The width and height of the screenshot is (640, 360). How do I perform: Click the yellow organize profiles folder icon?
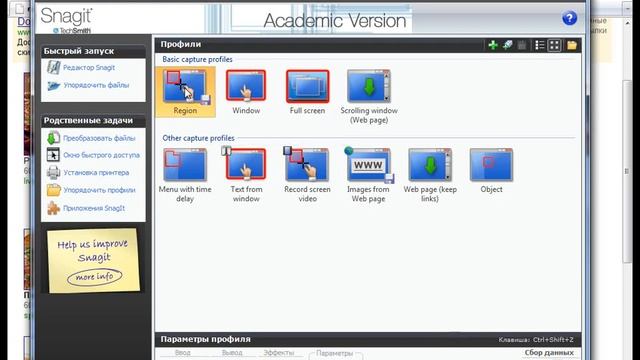(x=572, y=45)
